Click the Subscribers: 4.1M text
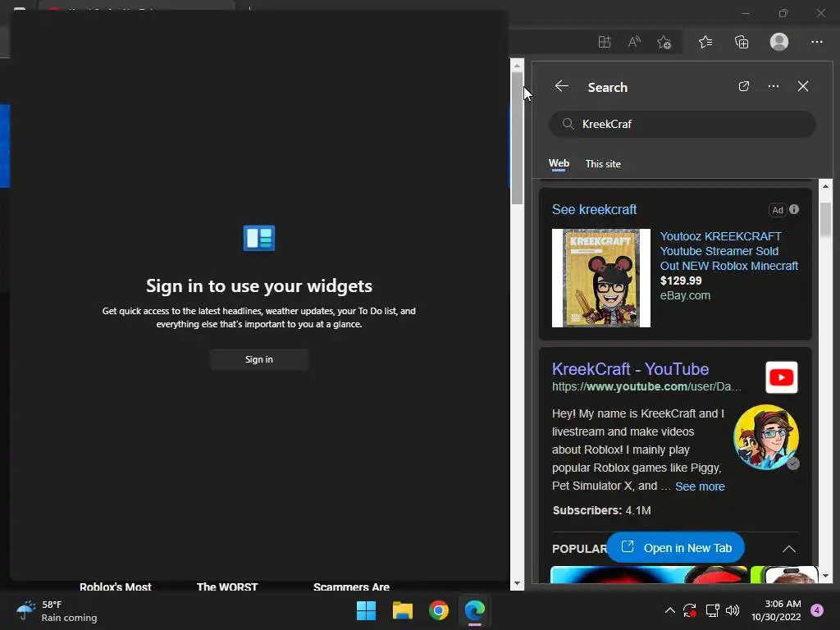Image resolution: width=840 pixels, height=630 pixels. coord(601,510)
